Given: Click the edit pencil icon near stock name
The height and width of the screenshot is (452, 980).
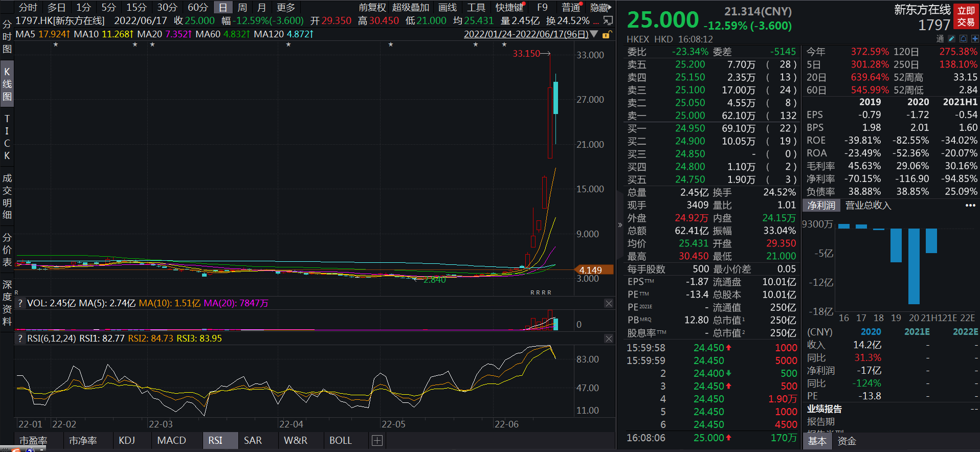Looking at the screenshot, I should coord(951,39).
